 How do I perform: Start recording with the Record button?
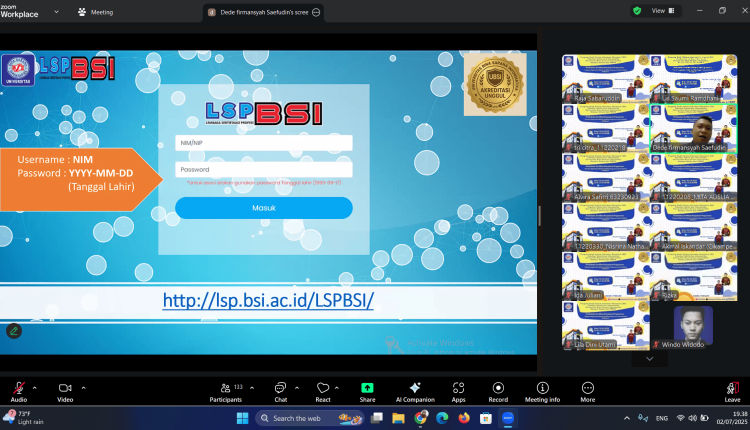[498, 392]
